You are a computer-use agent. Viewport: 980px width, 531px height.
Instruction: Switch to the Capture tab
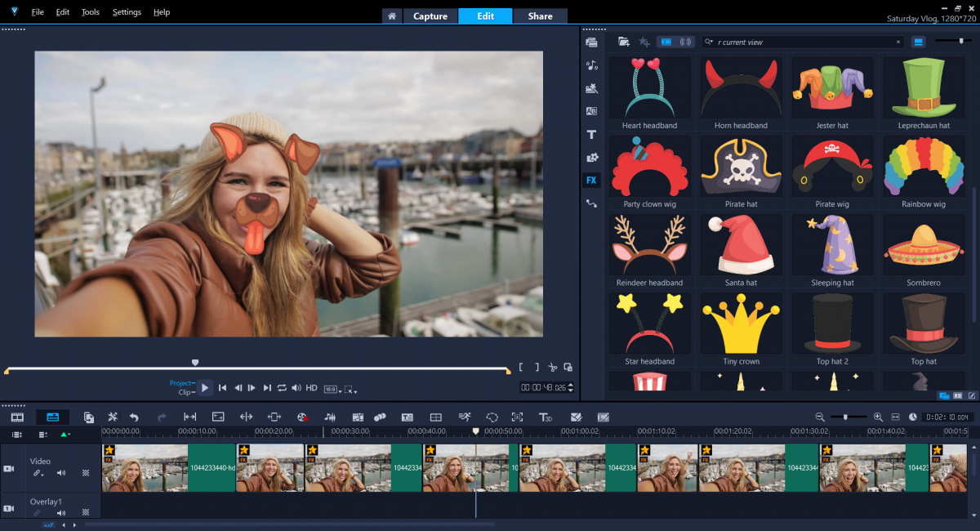point(430,16)
